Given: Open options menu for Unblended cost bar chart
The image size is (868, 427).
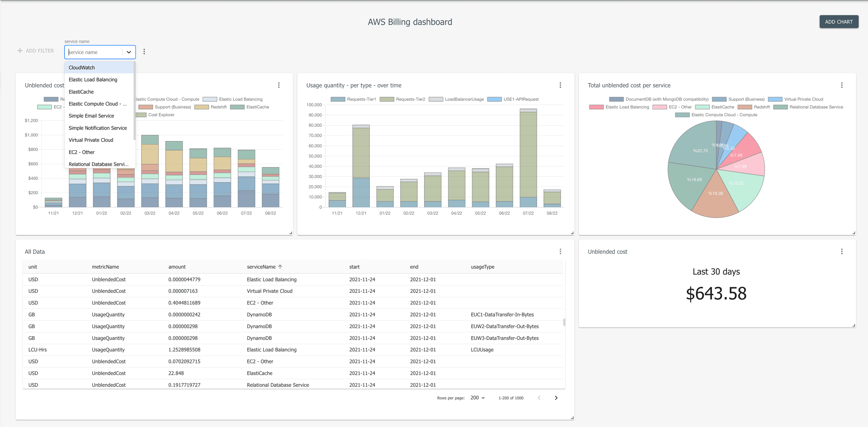Looking at the screenshot, I should (x=279, y=85).
